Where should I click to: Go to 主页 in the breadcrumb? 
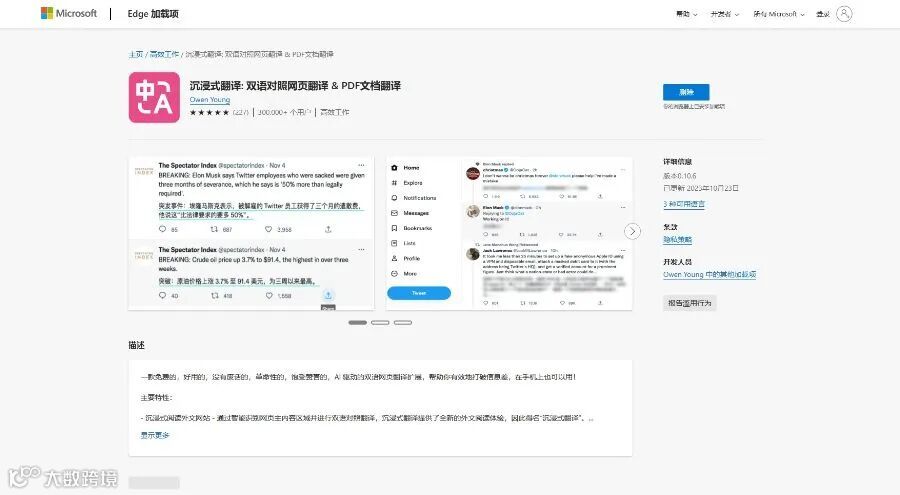click(135, 54)
